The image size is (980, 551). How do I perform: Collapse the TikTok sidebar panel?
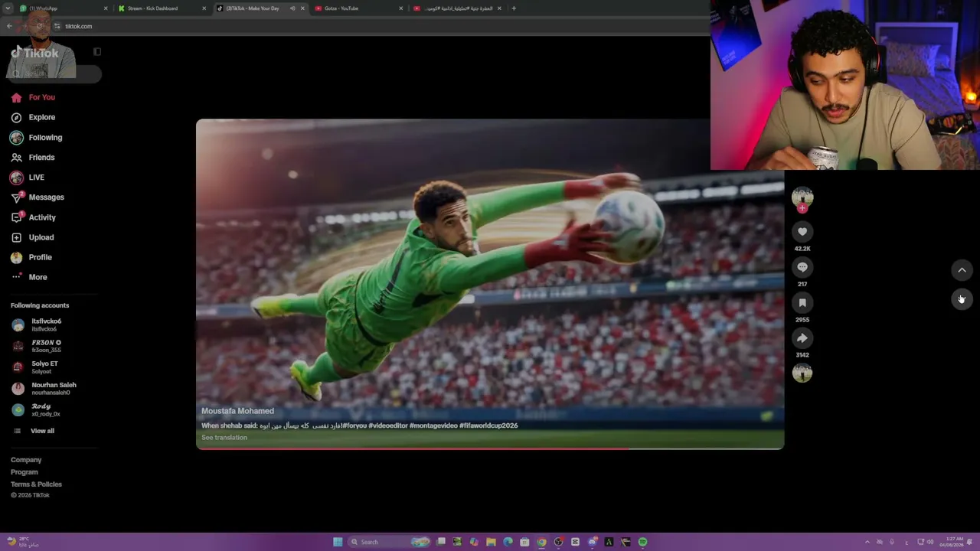(97, 52)
